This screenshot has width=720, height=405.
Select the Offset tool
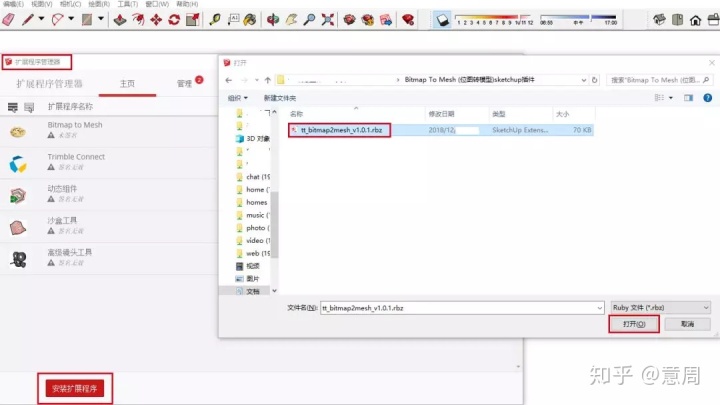pyautogui.click(x=138, y=19)
